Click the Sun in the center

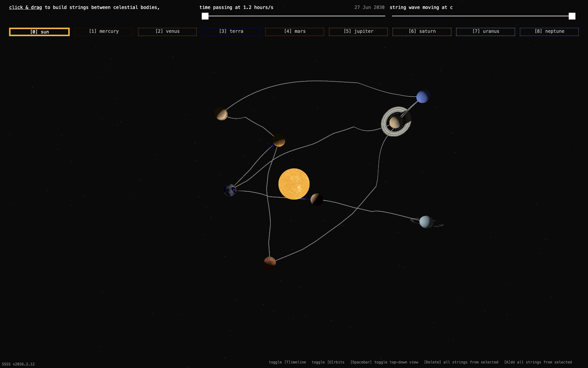click(x=294, y=184)
